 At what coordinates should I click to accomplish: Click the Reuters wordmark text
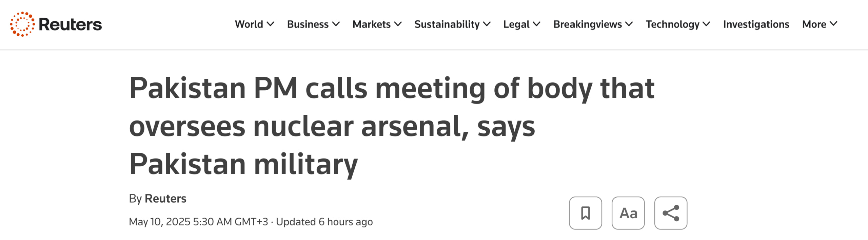[x=70, y=24]
